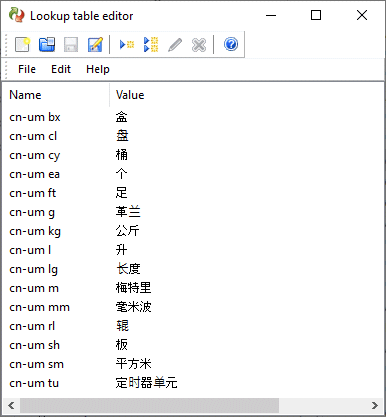
Task: Click the Add multiple entries icon
Action: [x=151, y=44]
